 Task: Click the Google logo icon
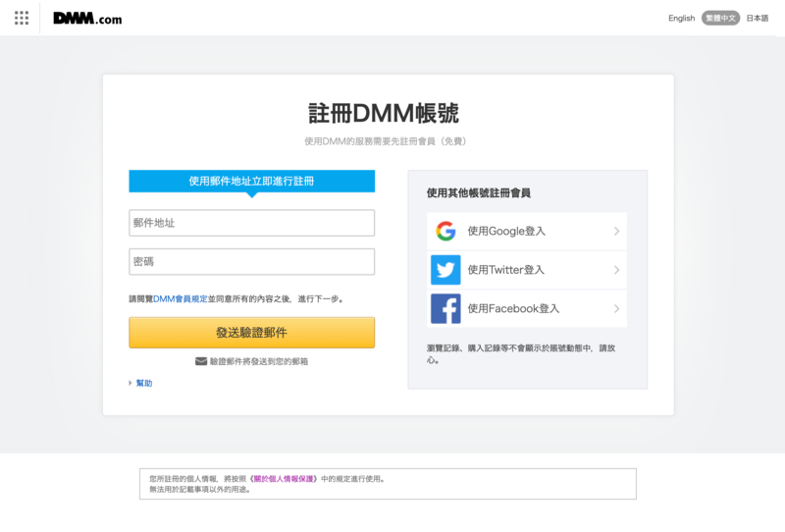point(445,231)
